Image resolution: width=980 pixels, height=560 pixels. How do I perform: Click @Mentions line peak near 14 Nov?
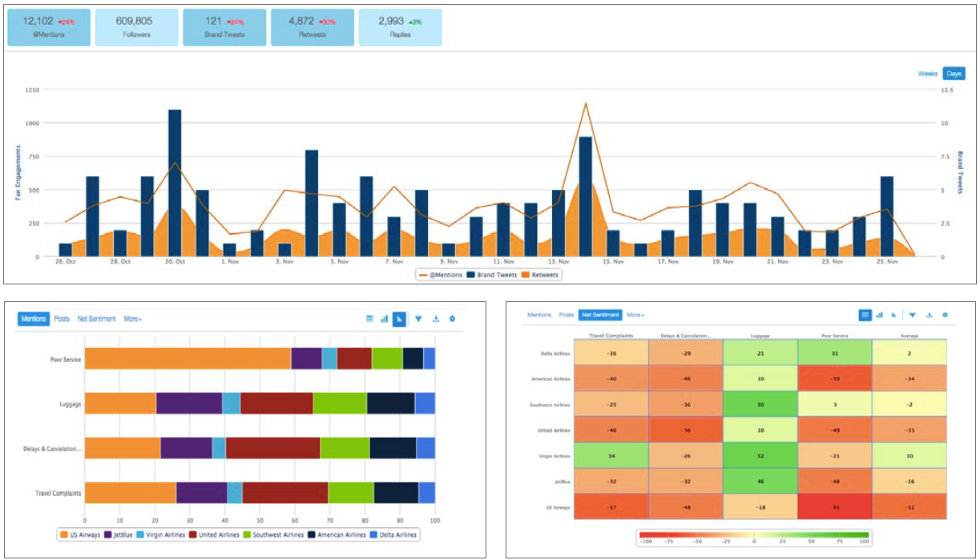(586, 103)
